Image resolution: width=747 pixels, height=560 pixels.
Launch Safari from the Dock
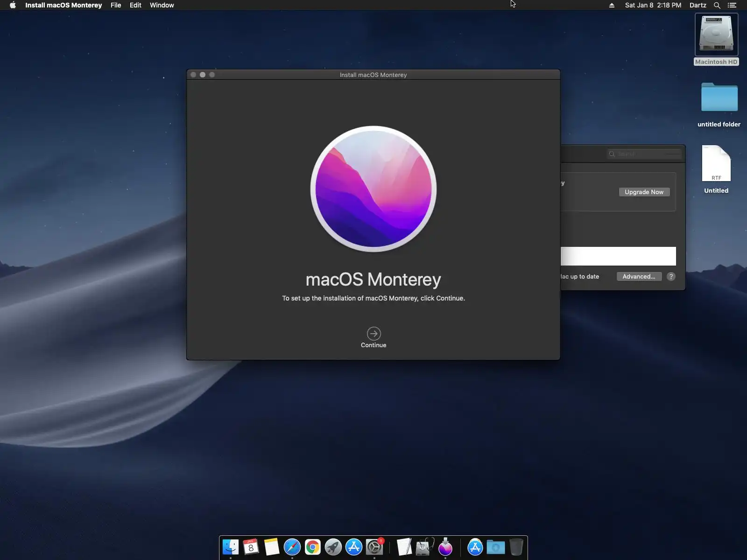point(292,547)
